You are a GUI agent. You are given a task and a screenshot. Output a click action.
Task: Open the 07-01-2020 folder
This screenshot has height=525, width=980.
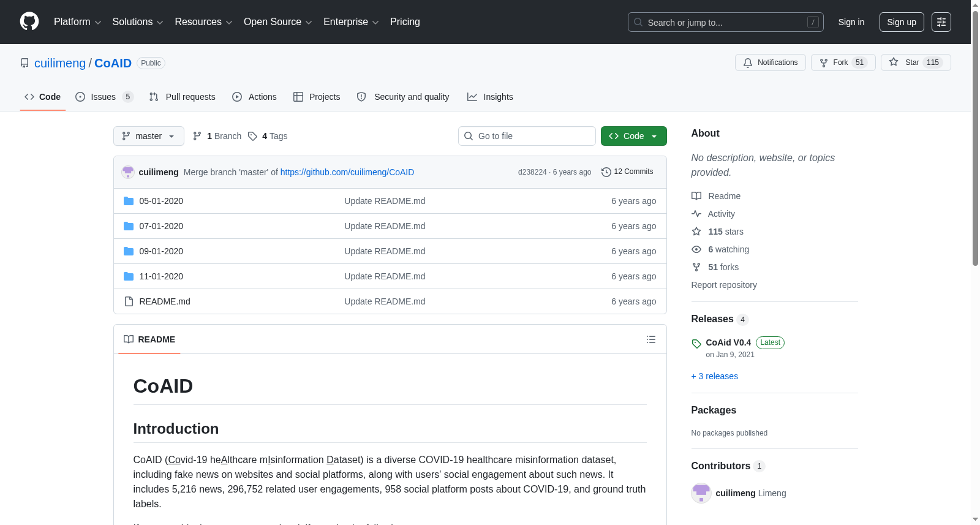[161, 226]
